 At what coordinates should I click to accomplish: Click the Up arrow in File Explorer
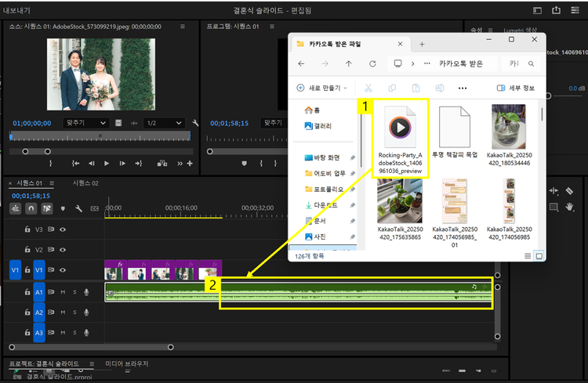pos(349,63)
